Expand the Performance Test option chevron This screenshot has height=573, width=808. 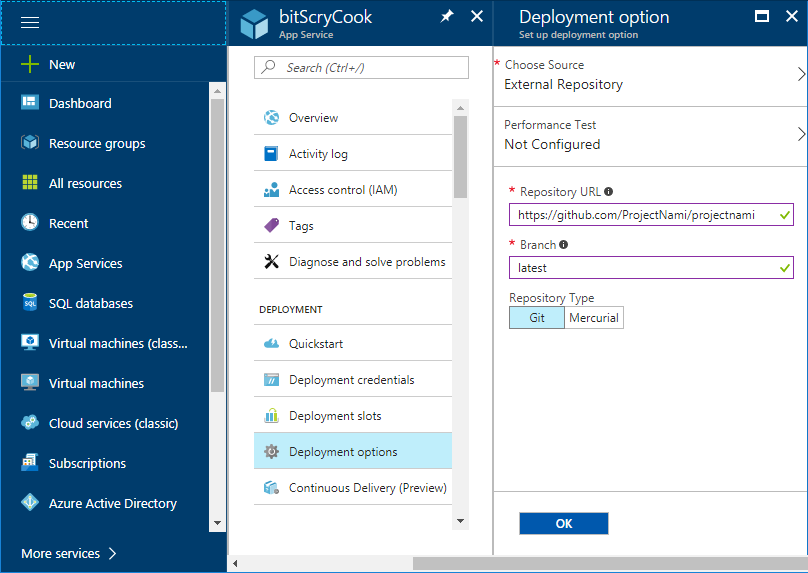click(x=801, y=134)
